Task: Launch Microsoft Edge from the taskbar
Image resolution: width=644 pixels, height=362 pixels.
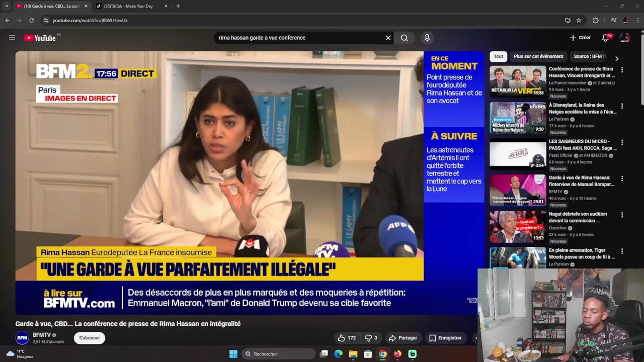Action: 339,354
